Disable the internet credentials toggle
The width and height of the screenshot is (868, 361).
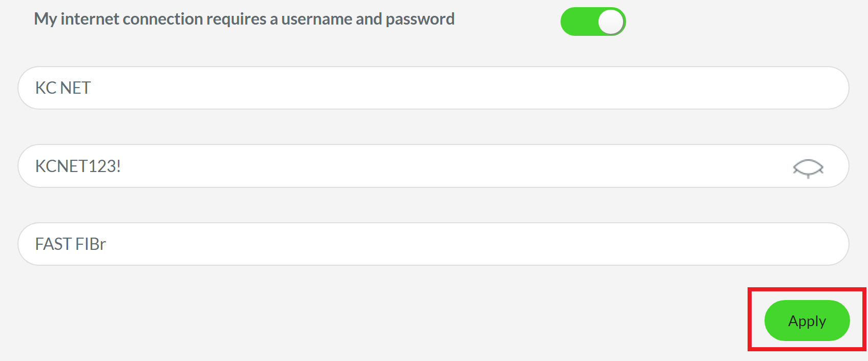coord(593,22)
